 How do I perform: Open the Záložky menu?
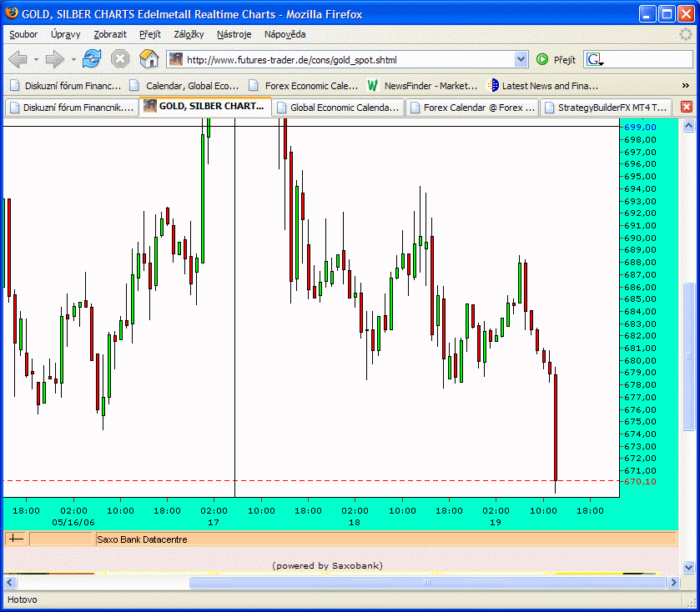click(189, 34)
